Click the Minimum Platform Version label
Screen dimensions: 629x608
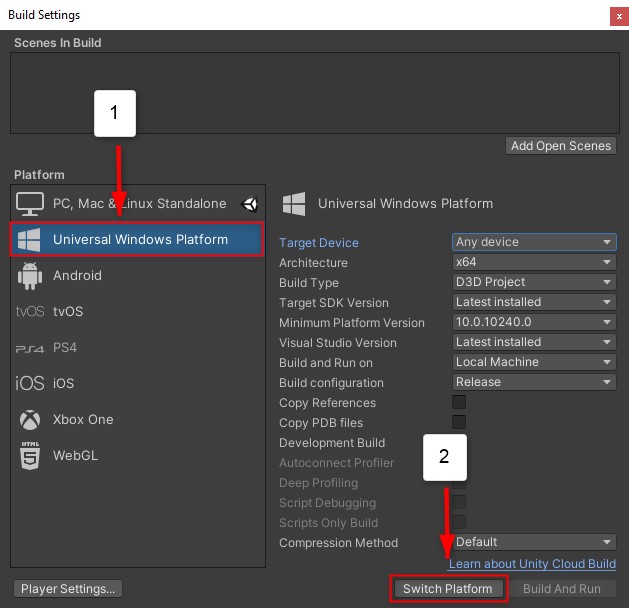[352, 323]
